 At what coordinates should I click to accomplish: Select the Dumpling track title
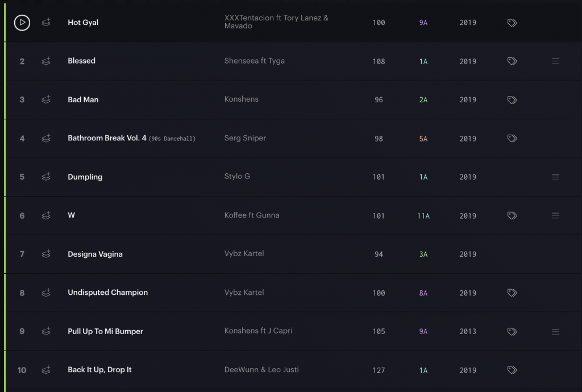point(85,177)
